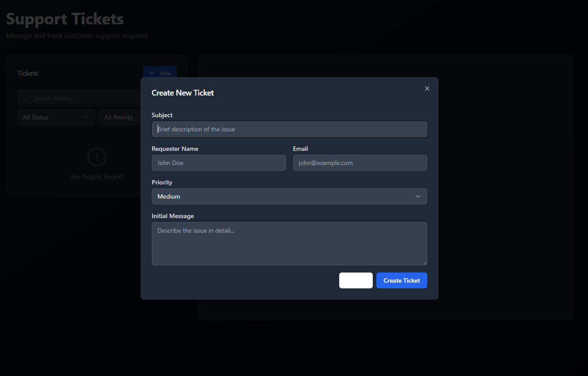Expand Priority using its chevron arrow
The image size is (588, 376).
coord(418,196)
